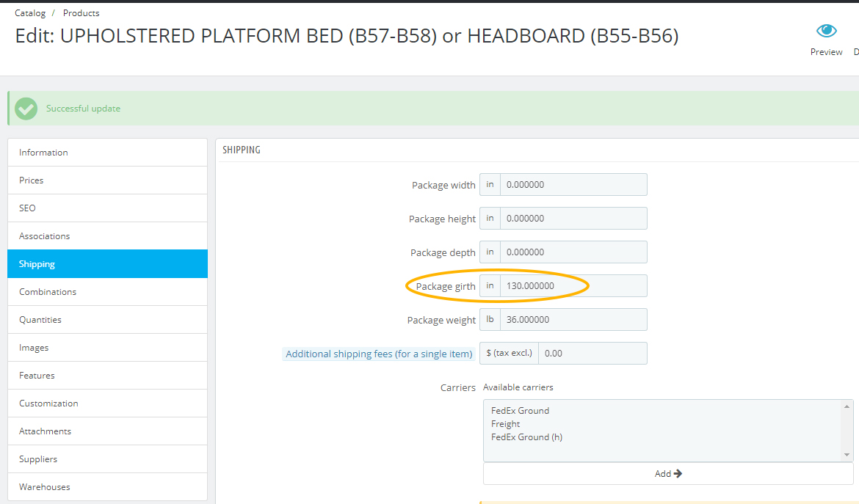Click the Preview eye icon

(x=826, y=32)
